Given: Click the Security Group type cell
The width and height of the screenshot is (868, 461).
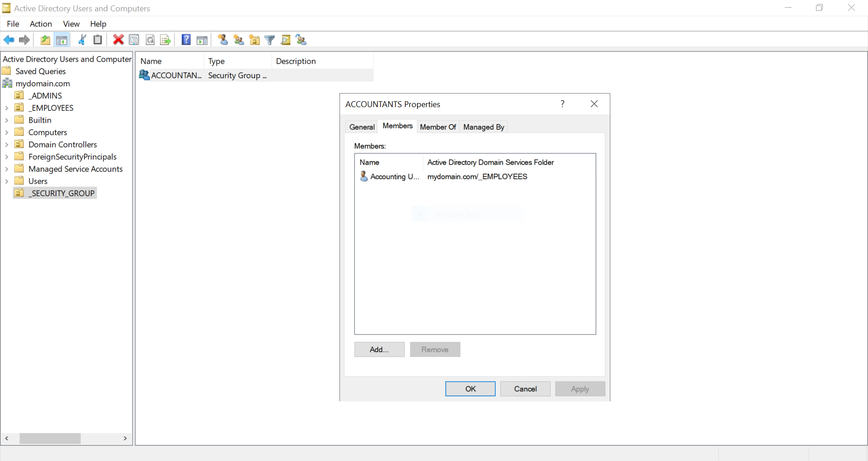Looking at the screenshot, I should click(237, 75).
